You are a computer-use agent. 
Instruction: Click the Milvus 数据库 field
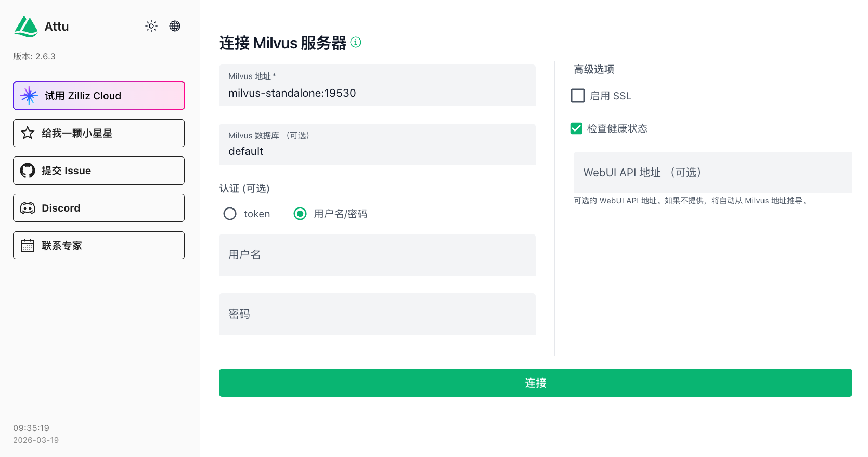(377, 151)
